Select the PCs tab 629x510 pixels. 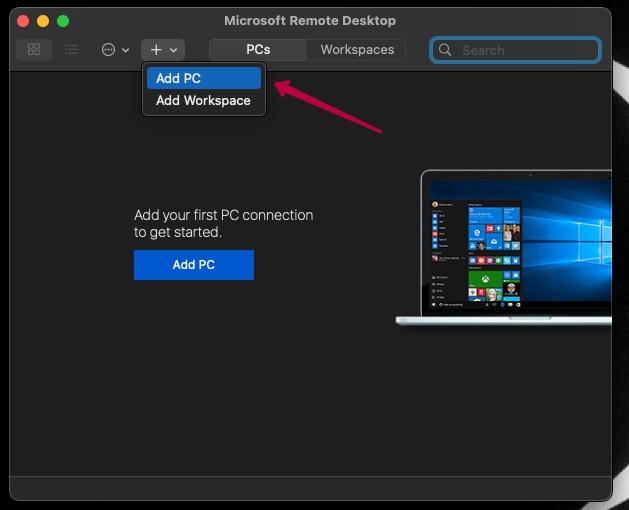(x=258, y=50)
